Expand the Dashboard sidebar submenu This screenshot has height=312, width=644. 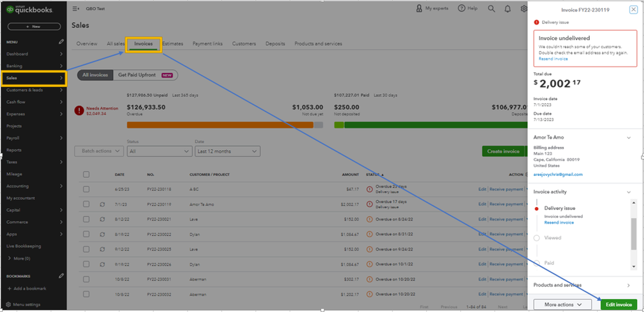coord(61,54)
